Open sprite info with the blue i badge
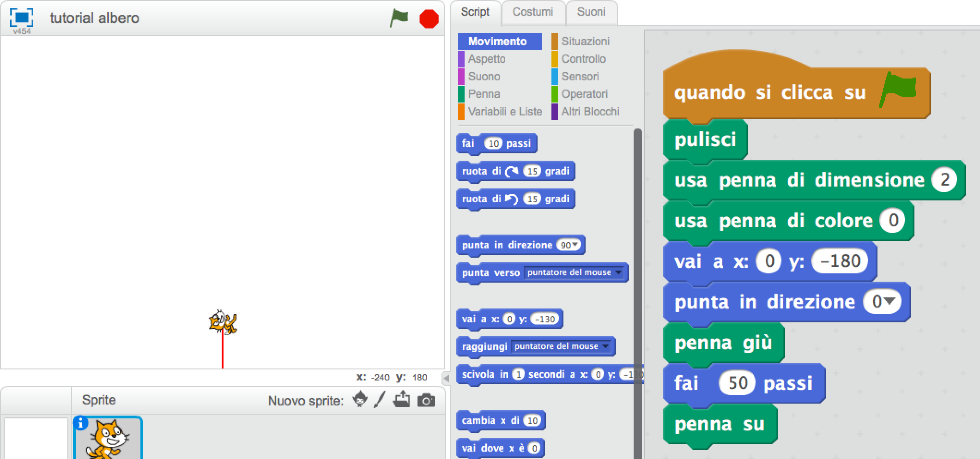This screenshot has height=459, width=980. click(x=80, y=423)
